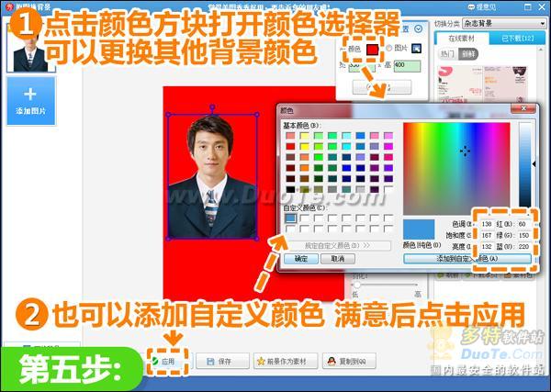The height and width of the screenshot is (392, 551).
Task: Click the feather slider between 低 and 高
Action: click(386, 285)
